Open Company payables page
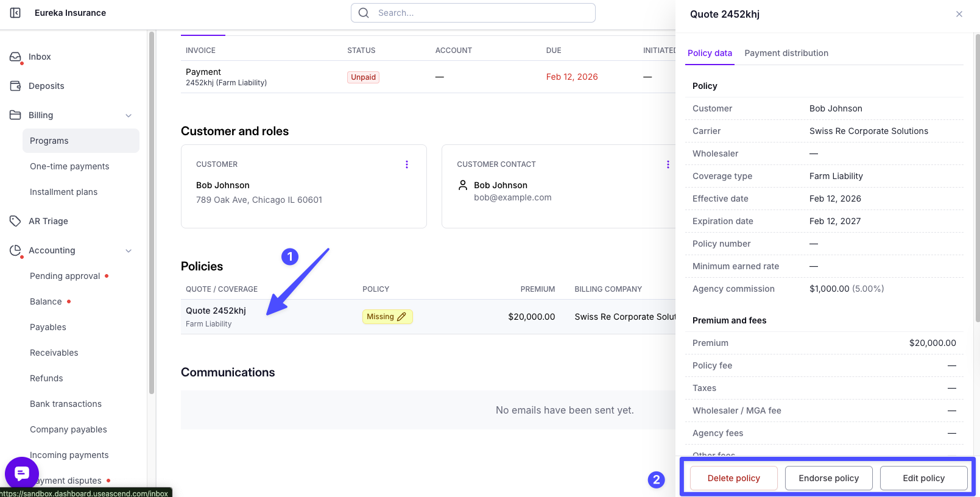The width and height of the screenshot is (980, 497). [68, 429]
